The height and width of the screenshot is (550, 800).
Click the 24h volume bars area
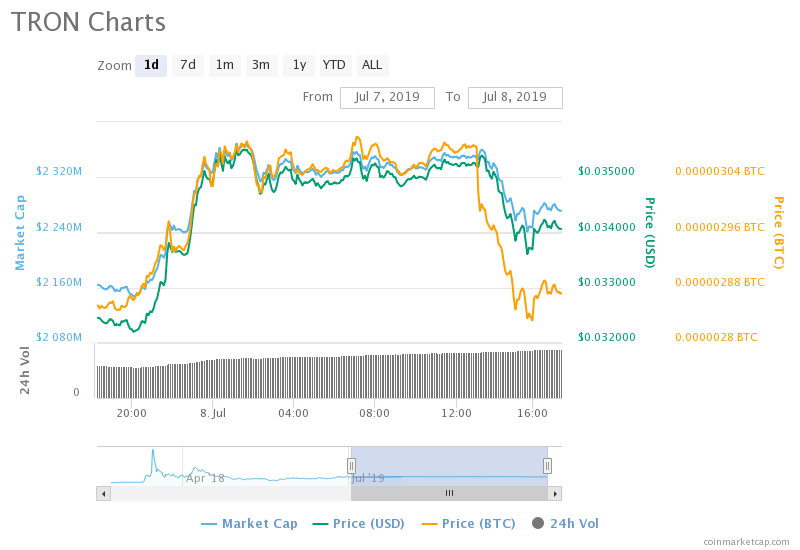330,377
